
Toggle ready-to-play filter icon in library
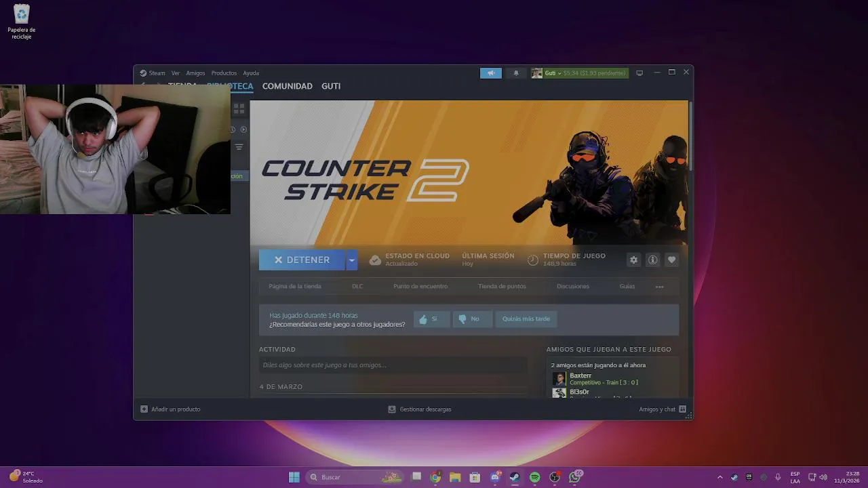244,129
